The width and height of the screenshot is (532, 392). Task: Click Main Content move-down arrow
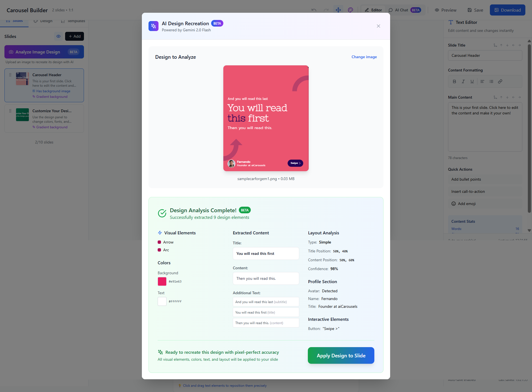pyautogui.click(x=507, y=97)
